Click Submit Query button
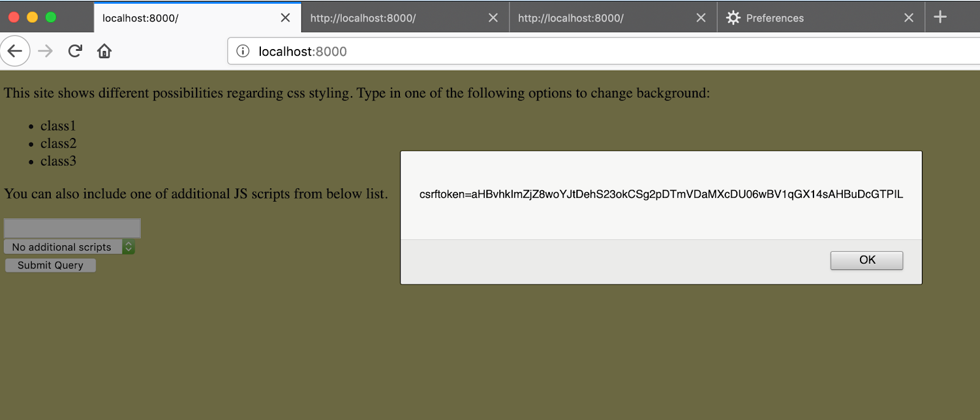980x420 pixels. pos(50,265)
